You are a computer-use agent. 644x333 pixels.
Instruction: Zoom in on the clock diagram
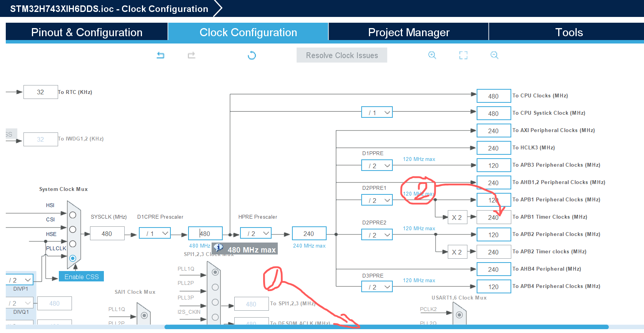tap(432, 55)
